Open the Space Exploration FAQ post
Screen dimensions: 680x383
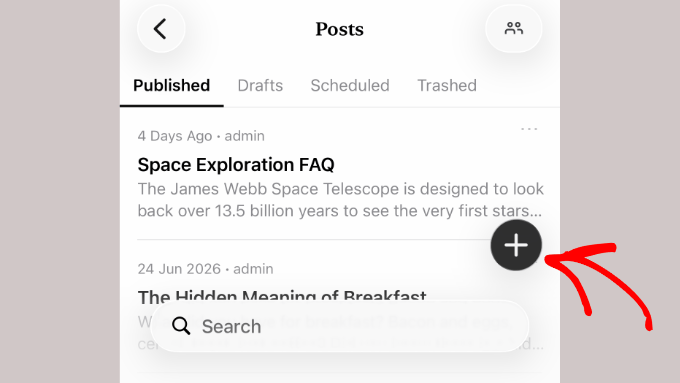(236, 165)
